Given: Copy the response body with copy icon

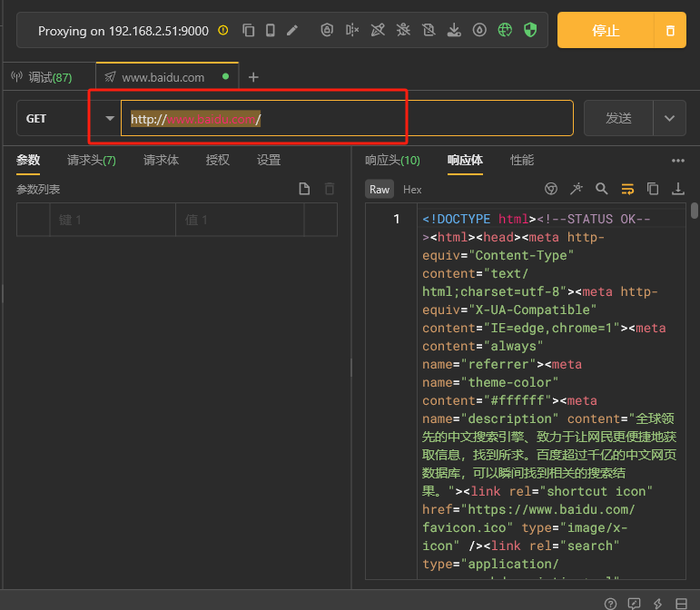Looking at the screenshot, I should click(x=653, y=189).
